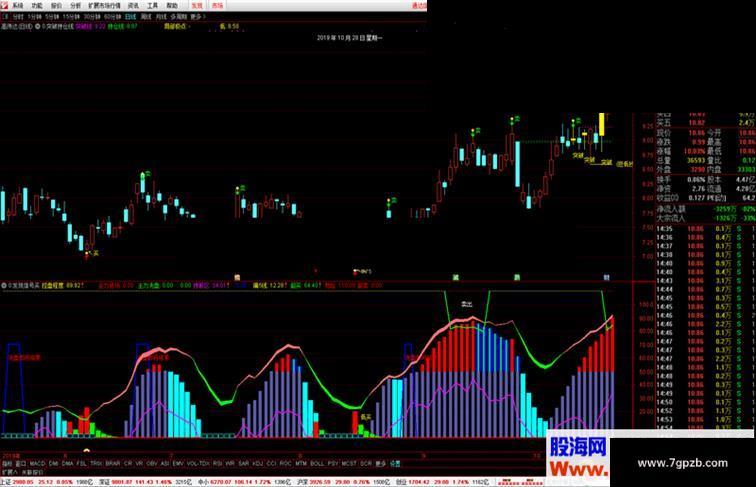
Task: Switch to 多周期 multi-period tab
Action: tap(178, 16)
